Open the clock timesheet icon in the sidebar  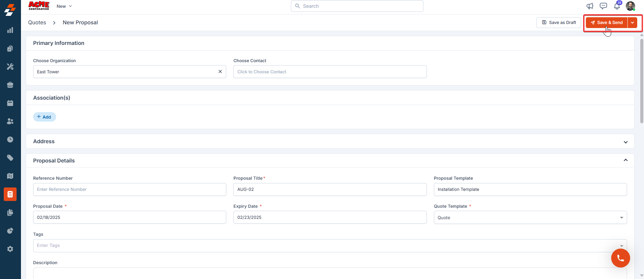(x=10, y=139)
